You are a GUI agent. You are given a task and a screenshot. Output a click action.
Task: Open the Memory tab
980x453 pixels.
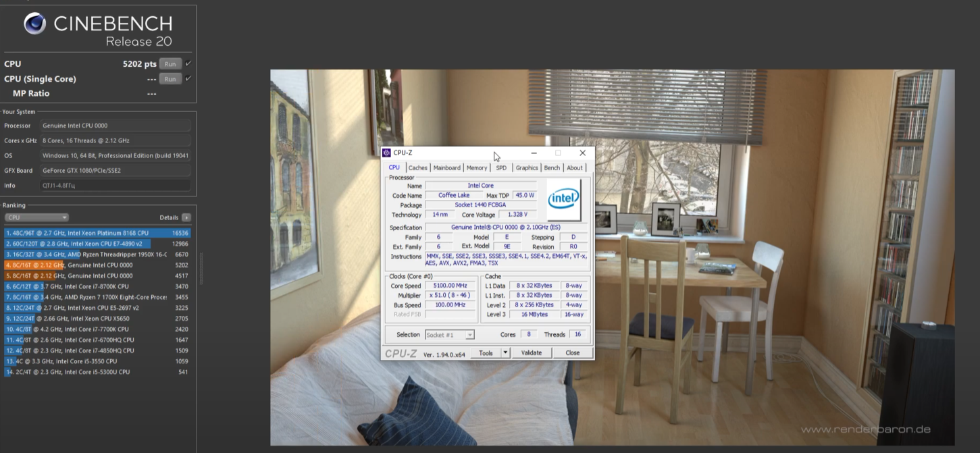(x=477, y=167)
